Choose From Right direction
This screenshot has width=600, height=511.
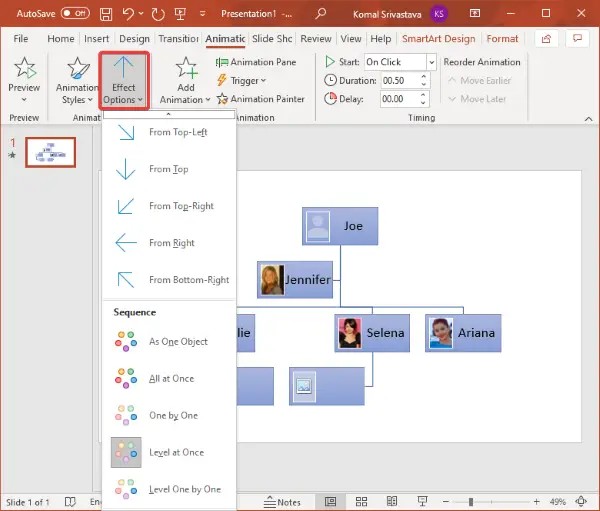pos(169,243)
